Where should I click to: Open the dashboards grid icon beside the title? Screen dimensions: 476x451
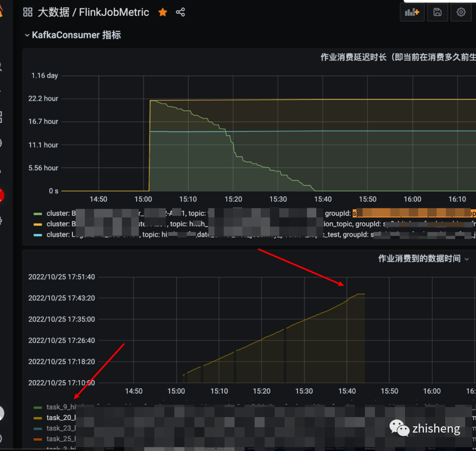28,12
